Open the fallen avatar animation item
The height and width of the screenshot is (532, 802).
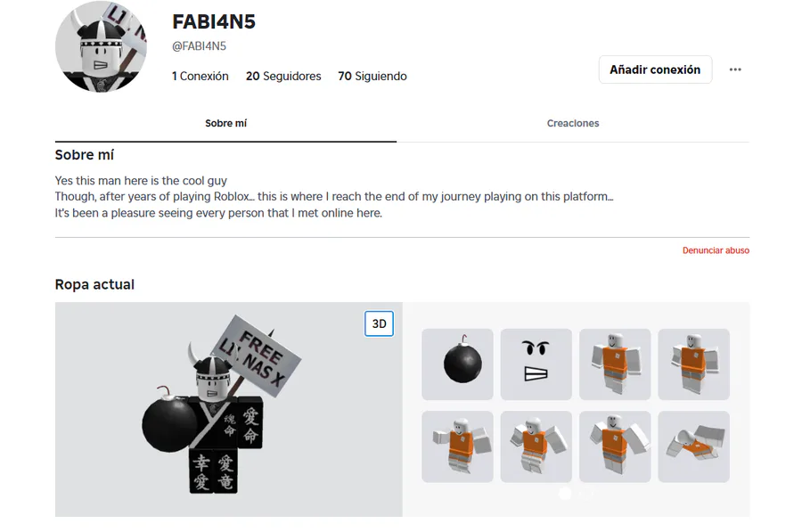point(693,446)
